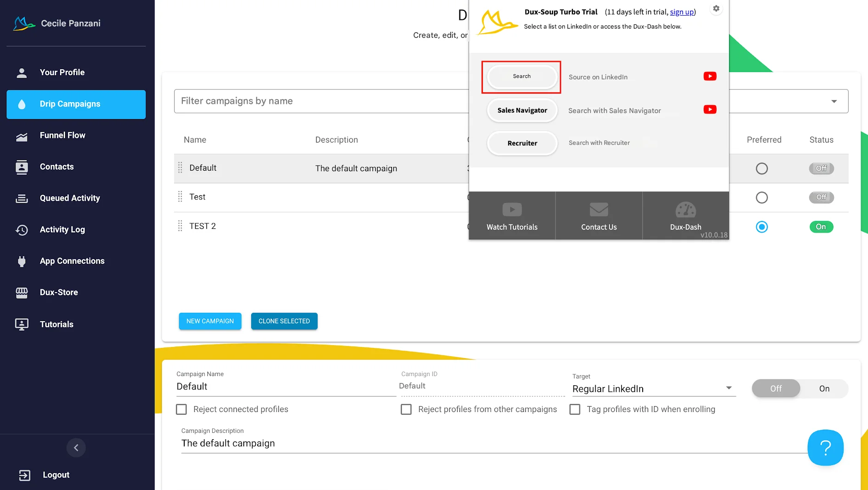Follow the sign up link in trial notice
Image resolution: width=868 pixels, height=490 pixels.
click(x=682, y=12)
